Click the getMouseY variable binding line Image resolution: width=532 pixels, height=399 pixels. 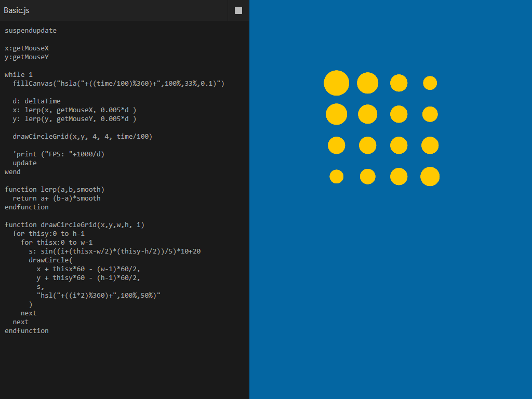[x=26, y=57]
